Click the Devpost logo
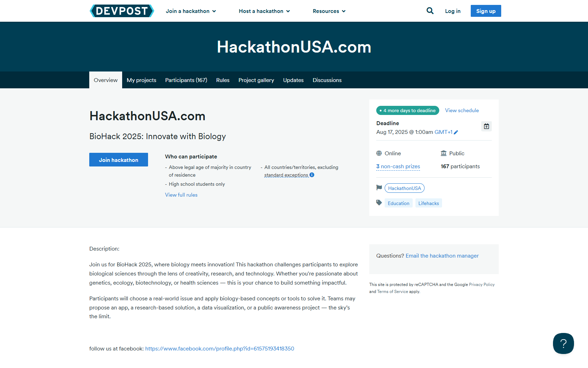This screenshot has width=588, height=368. coord(122,11)
